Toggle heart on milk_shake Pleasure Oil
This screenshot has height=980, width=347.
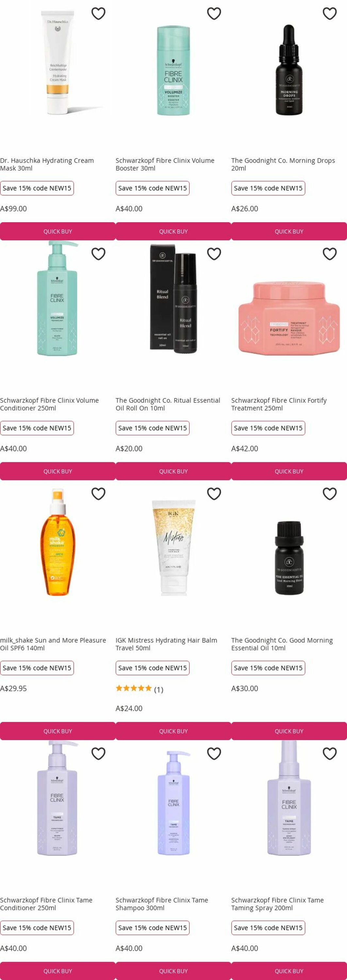[98, 494]
